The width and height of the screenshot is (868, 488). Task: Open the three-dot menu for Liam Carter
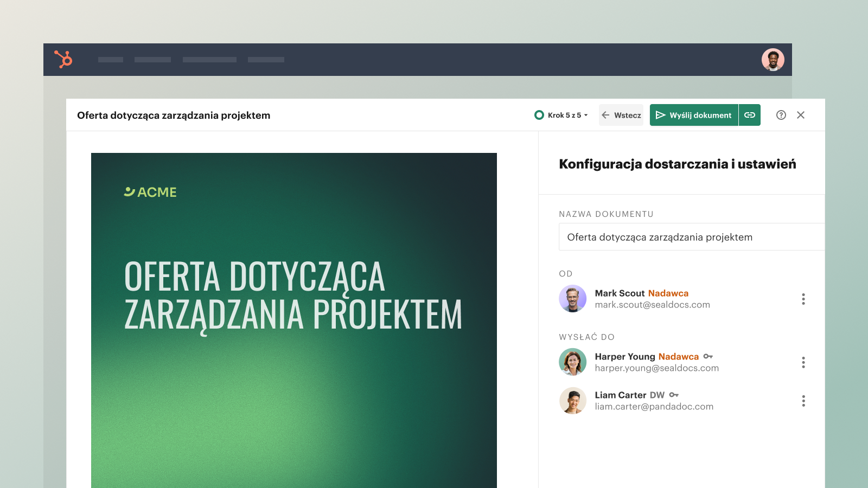tap(803, 401)
